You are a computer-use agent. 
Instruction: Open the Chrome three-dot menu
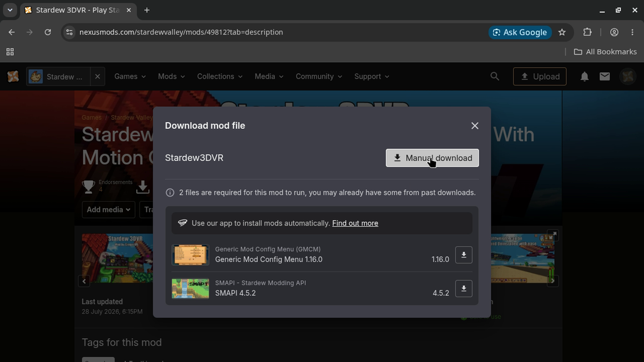coord(632,32)
